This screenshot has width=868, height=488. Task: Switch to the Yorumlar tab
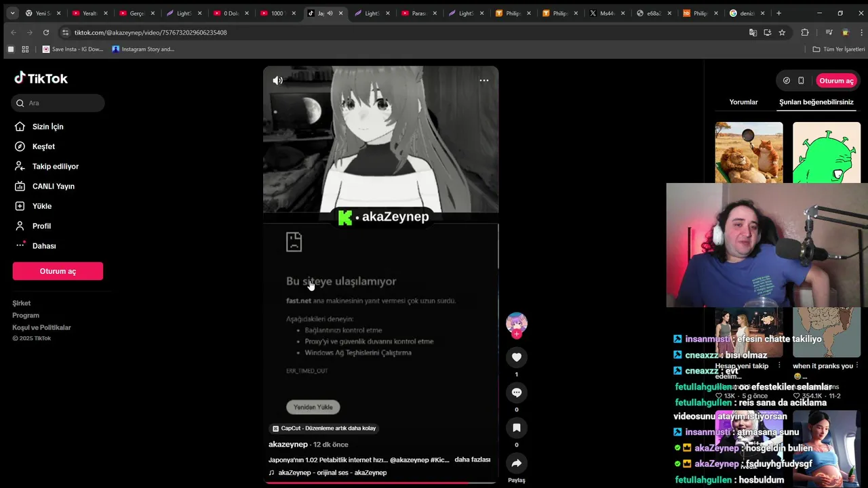click(x=743, y=102)
